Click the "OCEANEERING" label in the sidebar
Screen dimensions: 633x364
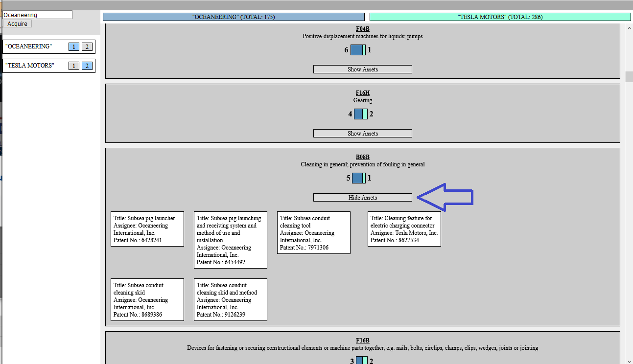pyautogui.click(x=28, y=47)
